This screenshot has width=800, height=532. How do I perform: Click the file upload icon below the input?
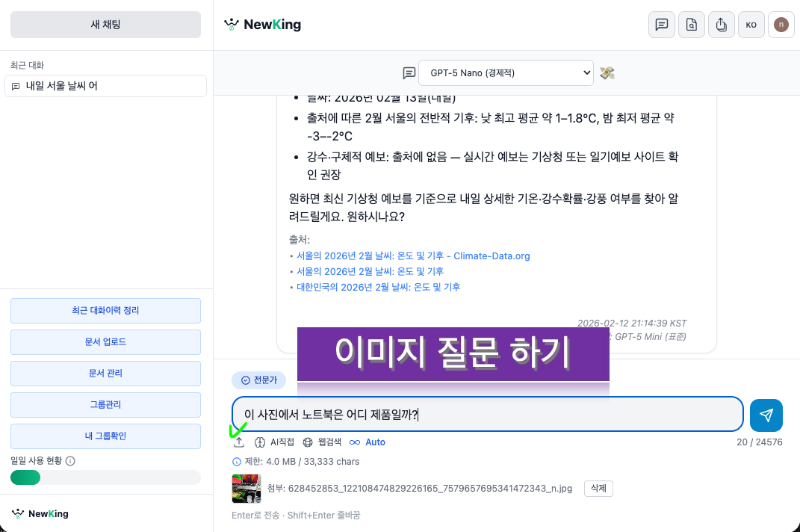click(240, 442)
